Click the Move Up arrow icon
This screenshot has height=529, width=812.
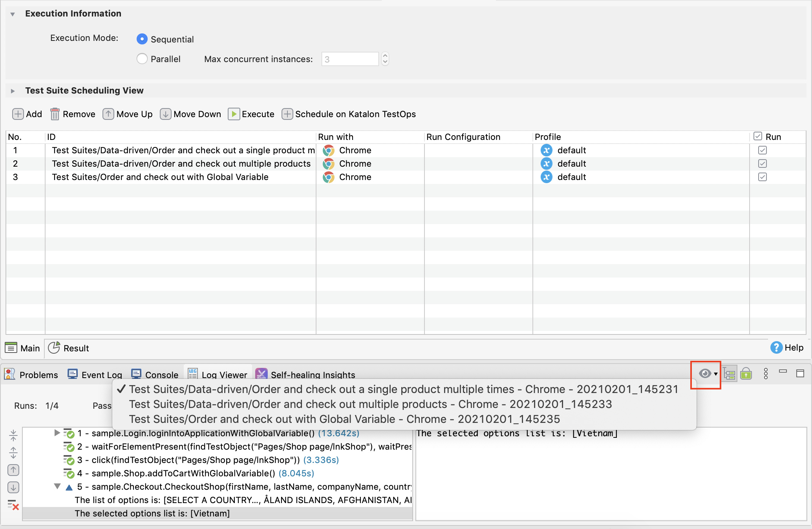(108, 114)
